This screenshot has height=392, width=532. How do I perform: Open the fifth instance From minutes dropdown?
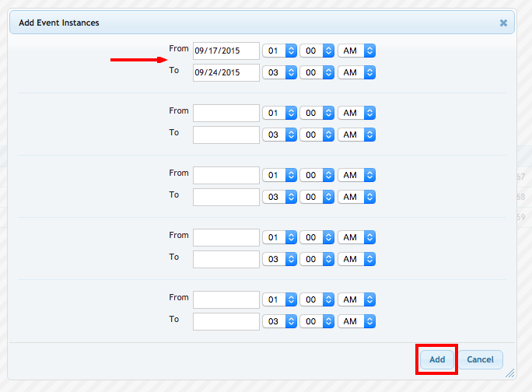(x=317, y=299)
